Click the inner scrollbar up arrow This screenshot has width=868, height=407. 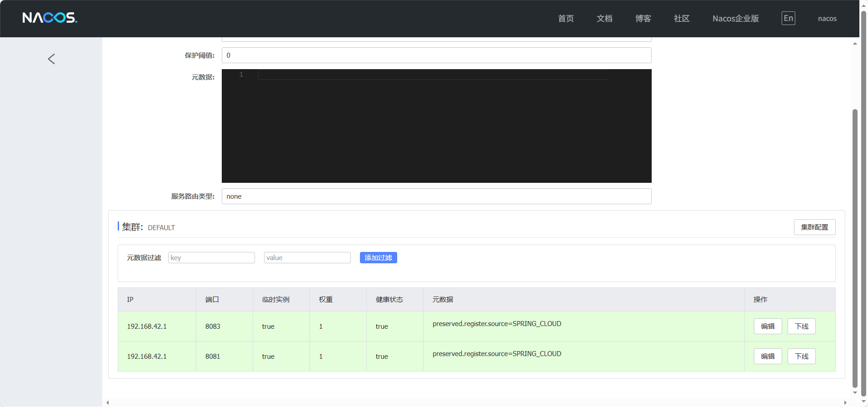click(855, 44)
